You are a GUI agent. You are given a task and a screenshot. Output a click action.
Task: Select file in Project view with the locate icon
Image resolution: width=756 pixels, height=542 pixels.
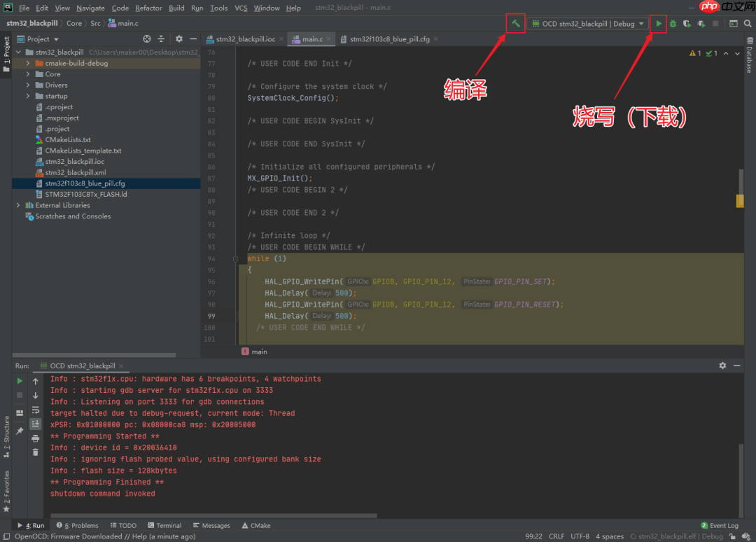(147, 39)
